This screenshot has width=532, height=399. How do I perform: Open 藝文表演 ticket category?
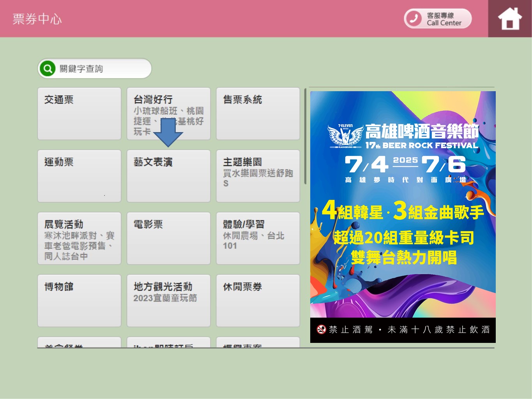168,176
